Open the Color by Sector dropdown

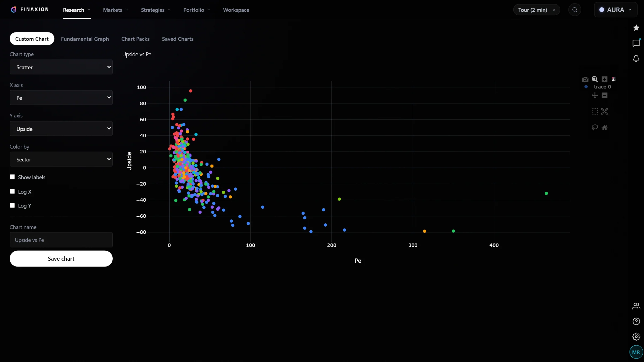pos(61,159)
